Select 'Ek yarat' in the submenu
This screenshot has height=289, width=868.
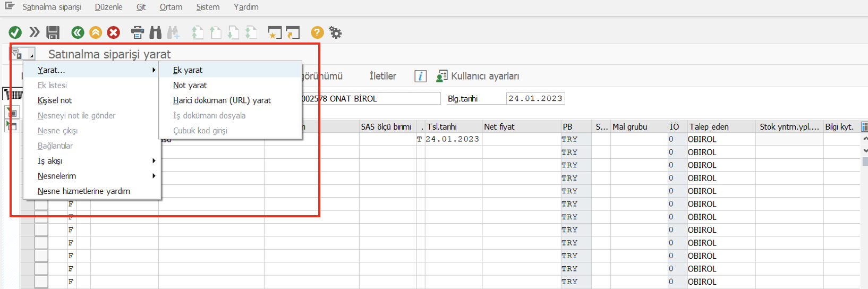pyautogui.click(x=188, y=70)
